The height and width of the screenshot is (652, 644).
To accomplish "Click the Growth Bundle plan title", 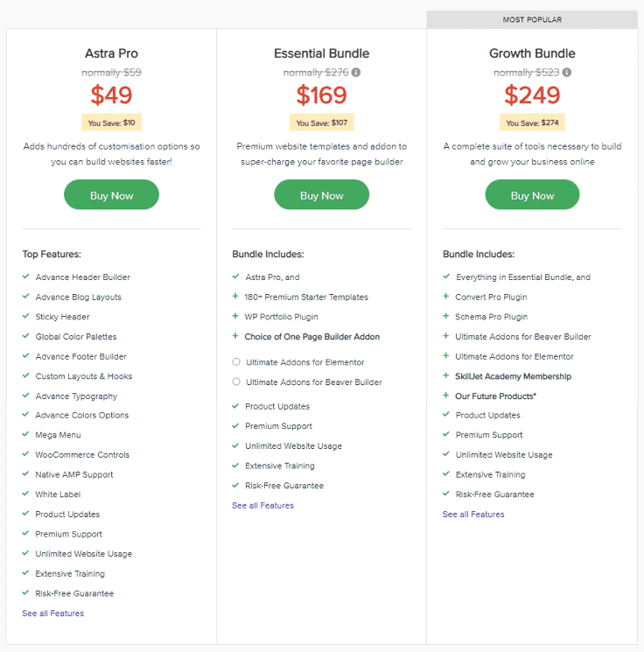I will [532, 53].
